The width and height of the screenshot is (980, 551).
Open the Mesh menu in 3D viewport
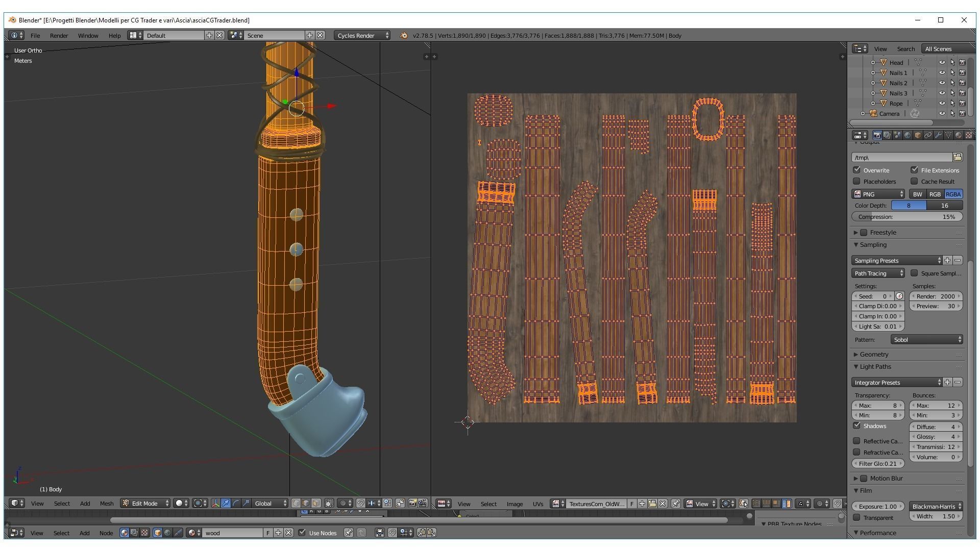[107, 503]
